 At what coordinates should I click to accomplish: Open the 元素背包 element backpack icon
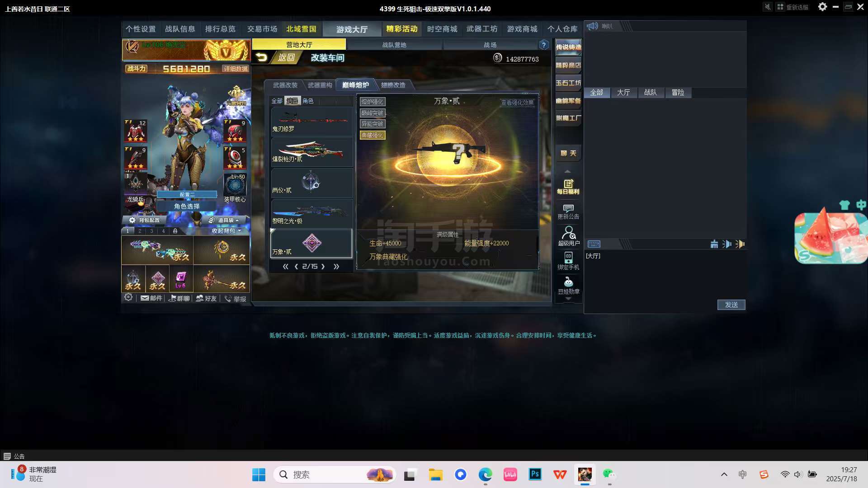tap(236, 96)
